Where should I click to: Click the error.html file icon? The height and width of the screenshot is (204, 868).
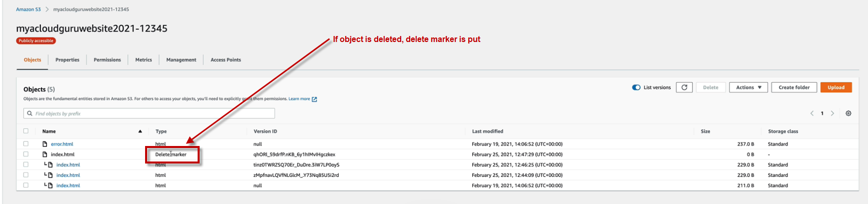point(45,144)
